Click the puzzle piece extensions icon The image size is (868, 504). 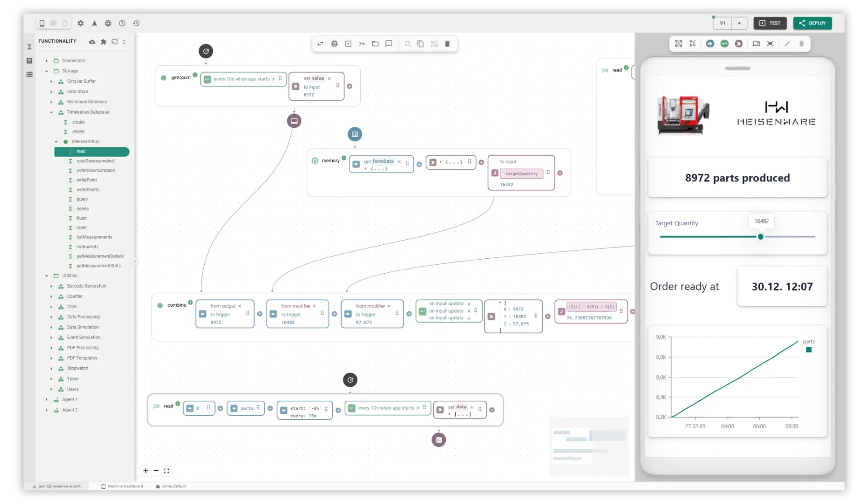pos(103,42)
